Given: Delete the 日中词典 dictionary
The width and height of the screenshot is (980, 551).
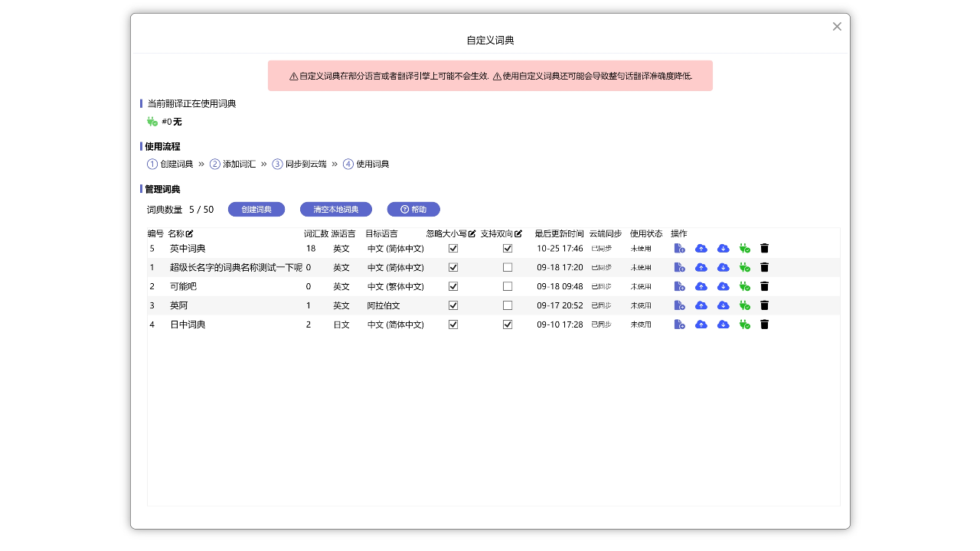Looking at the screenshot, I should tap(763, 324).
